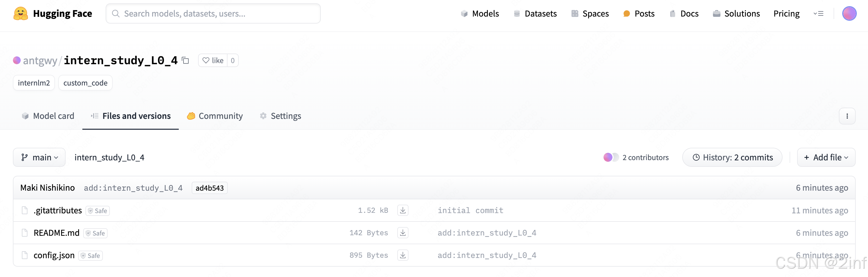Viewport: 868px width, 277px height.
Task: Click the README.md 6 minutes ago timestamp
Action: (822, 233)
